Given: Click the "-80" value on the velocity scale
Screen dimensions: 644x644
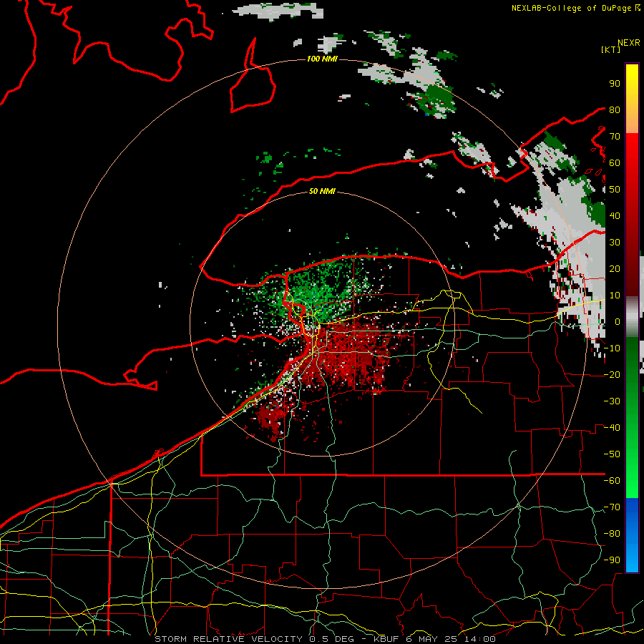Looking at the screenshot, I should click(x=612, y=534).
